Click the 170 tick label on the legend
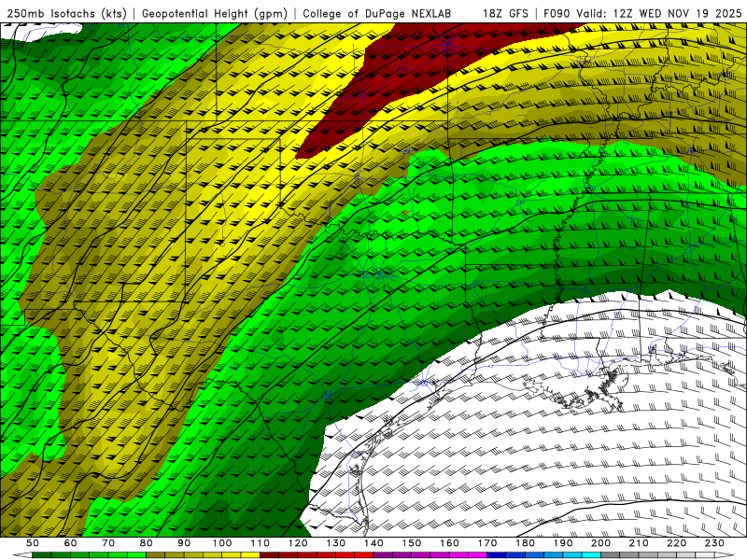The width and height of the screenshot is (747, 560). pos(486,543)
